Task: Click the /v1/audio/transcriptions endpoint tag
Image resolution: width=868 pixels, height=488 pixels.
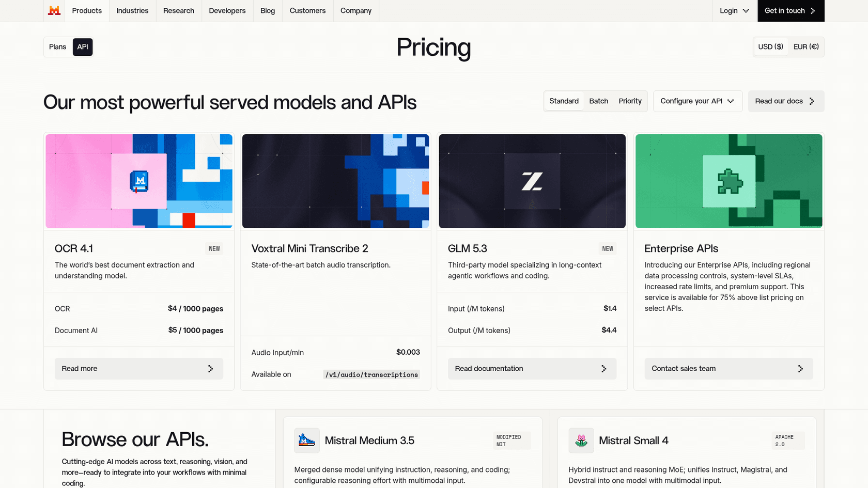Action: coord(371,374)
